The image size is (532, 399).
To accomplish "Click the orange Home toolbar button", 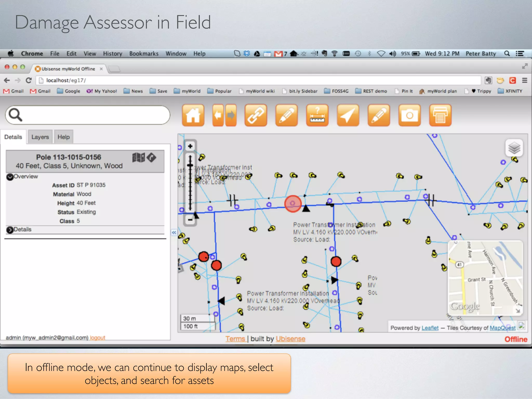I will [193, 115].
